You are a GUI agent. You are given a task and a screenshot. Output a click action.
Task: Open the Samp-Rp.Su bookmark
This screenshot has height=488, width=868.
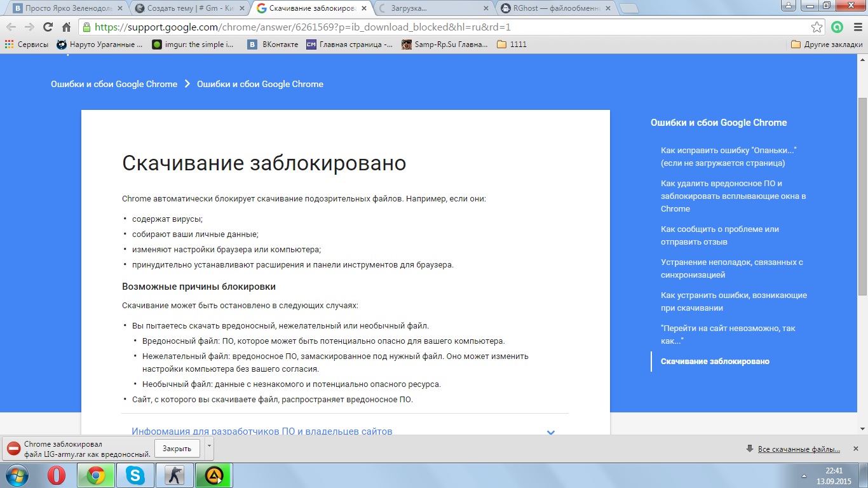click(x=445, y=44)
